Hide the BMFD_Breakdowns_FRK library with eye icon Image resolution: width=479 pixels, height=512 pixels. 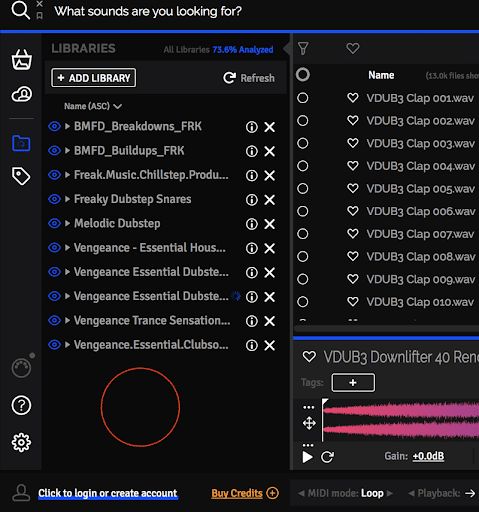54,126
